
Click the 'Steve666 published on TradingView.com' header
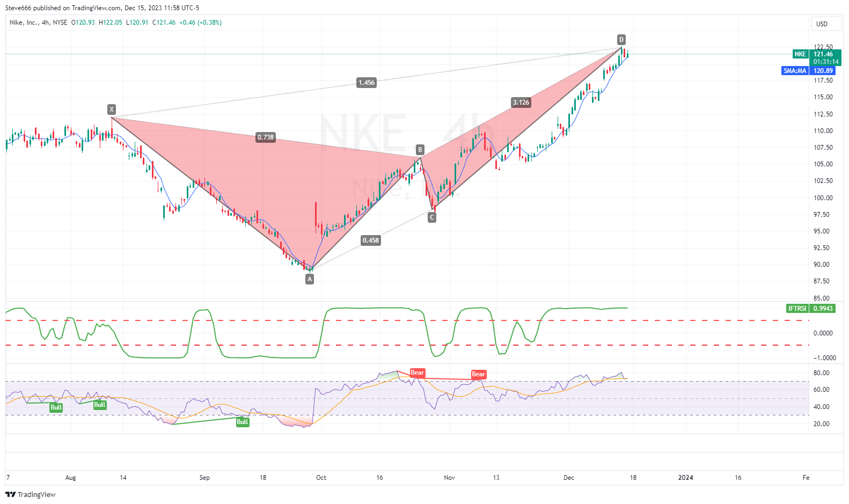click(63, 8)
